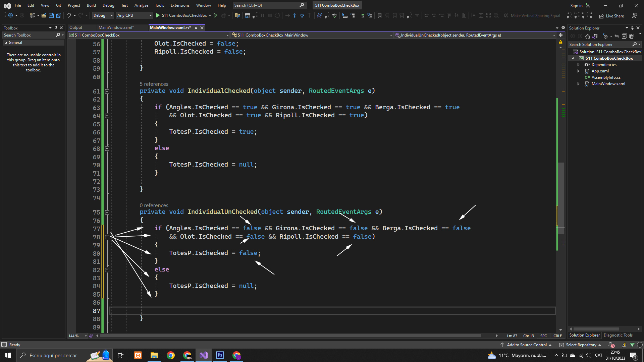The image size is (644, 362).
Task: Switch to the MainWindow.xaml tab
Action: pos(116,27)
